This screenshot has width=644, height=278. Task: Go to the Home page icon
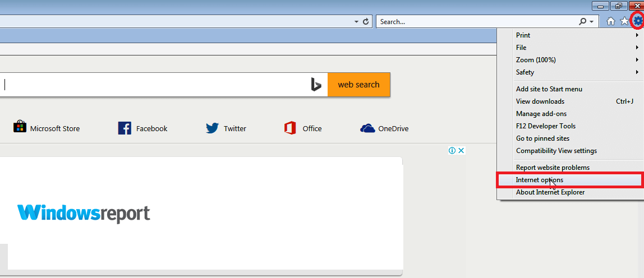pos(611,21)
